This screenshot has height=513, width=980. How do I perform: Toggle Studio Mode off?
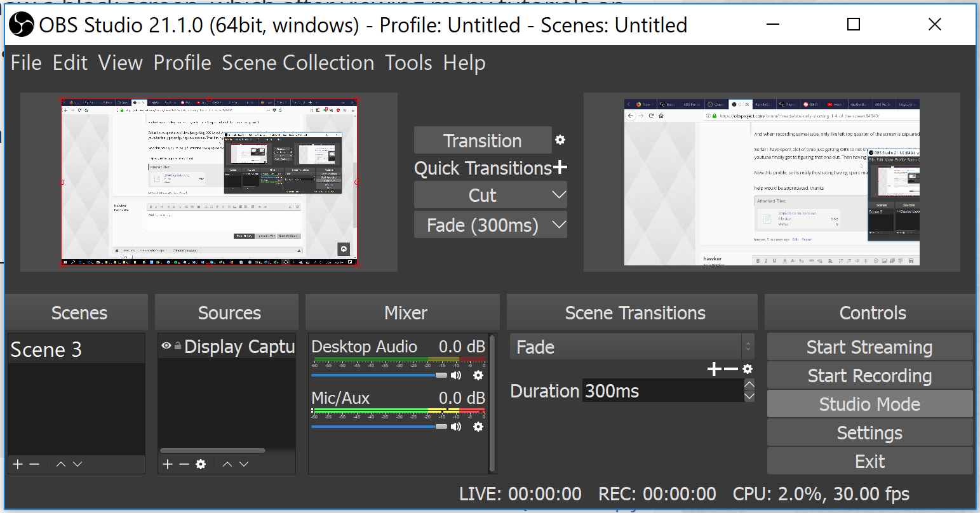pos(869,404)
